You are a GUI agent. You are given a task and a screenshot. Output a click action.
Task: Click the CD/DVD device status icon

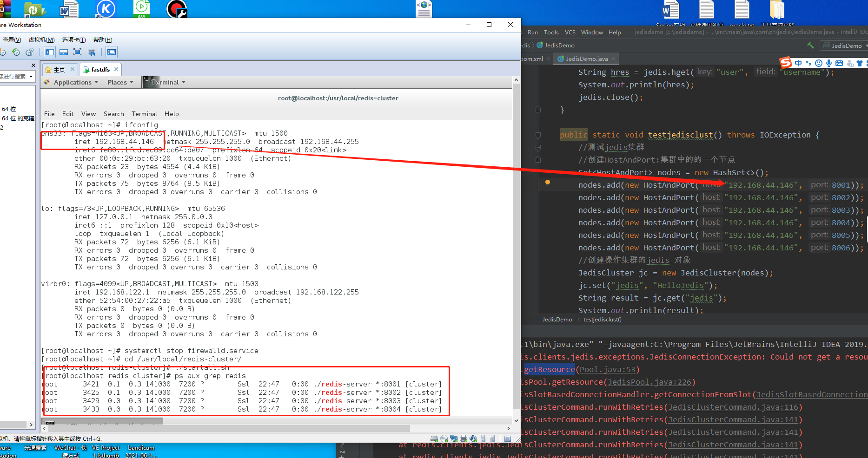click(444, 438)
